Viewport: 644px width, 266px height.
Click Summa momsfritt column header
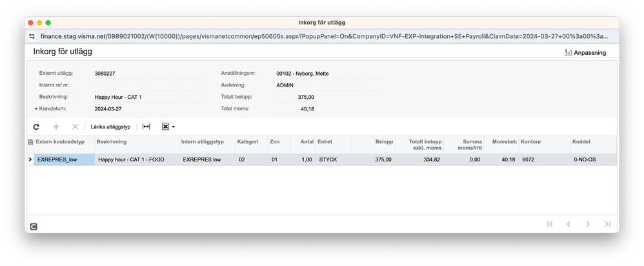(x=464, y=145)
